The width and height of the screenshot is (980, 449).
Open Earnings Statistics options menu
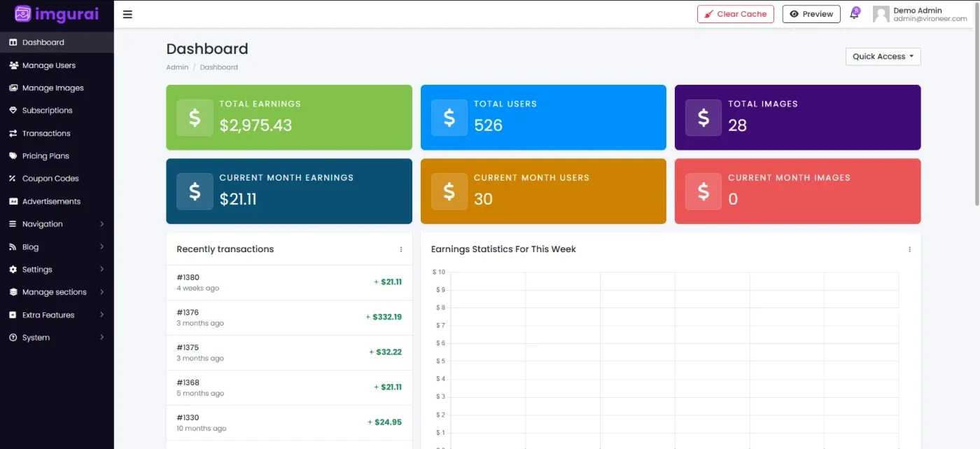pyautogui.click(x=909, y=249)
